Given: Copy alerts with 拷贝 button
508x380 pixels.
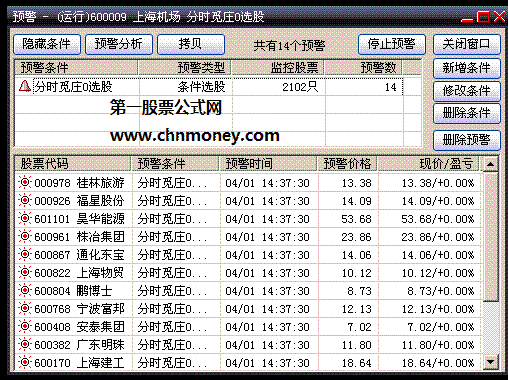Looking at the screenshot, I should pyautogui.click(x=191, y=44).
